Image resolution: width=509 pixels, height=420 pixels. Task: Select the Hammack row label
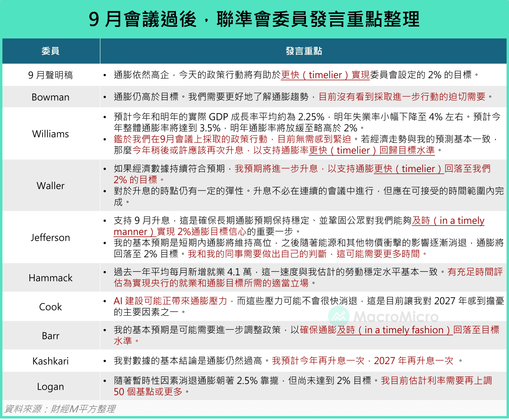(50, 278)
